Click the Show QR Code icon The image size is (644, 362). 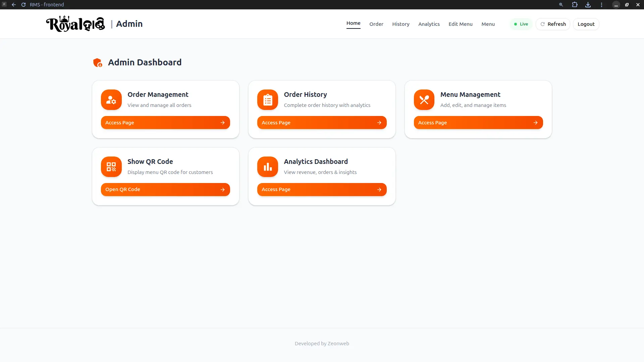111,167
